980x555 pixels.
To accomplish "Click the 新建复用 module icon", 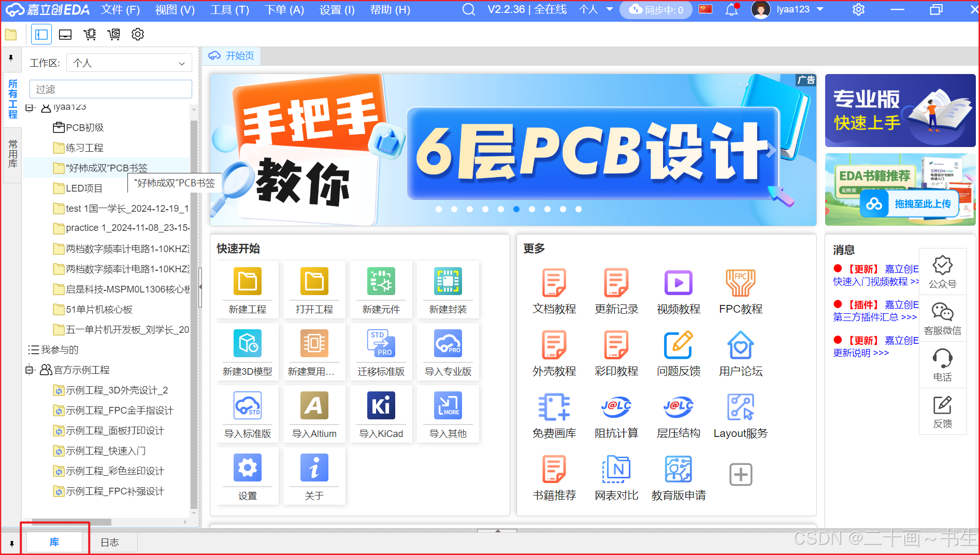I will coord(314,343).
